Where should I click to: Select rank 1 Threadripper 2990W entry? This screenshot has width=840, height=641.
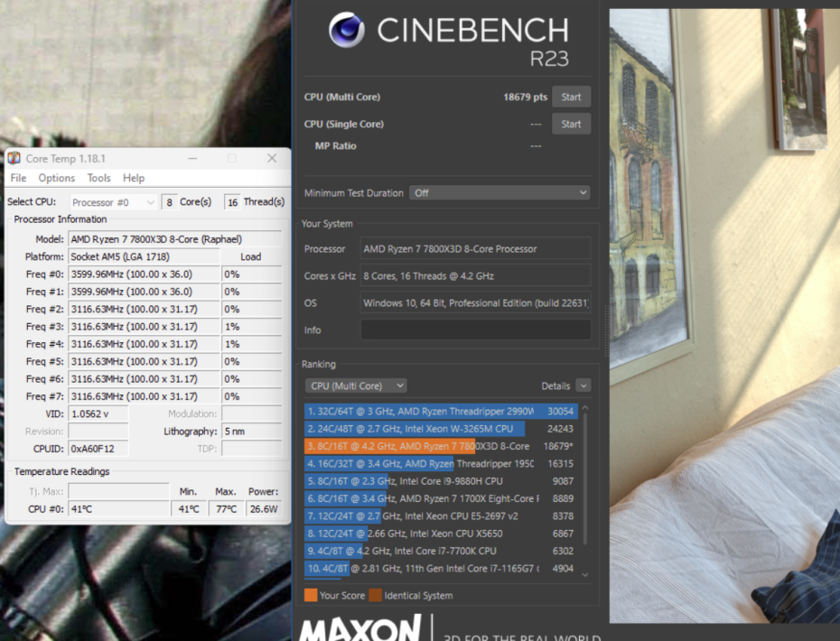(442, 412)
